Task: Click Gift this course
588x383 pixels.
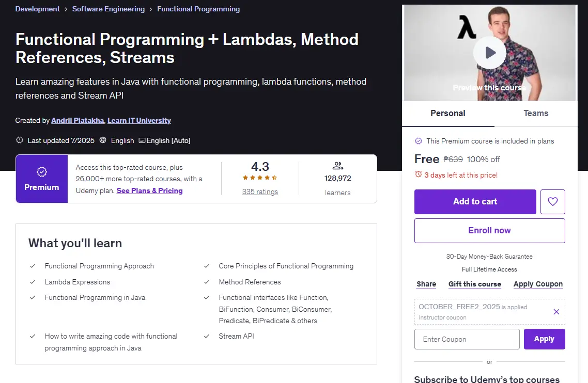Action: pyautogui.click(x=475, y=284)
